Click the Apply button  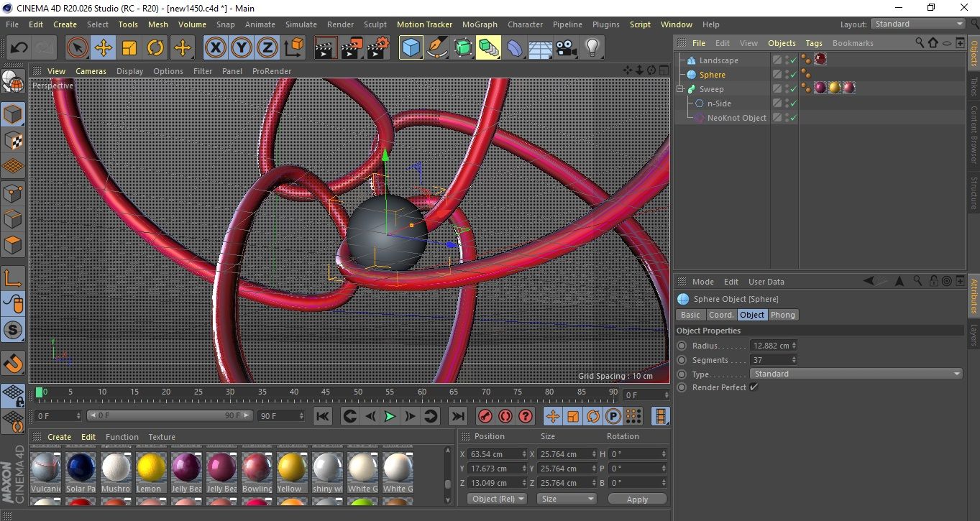(637, 499)
